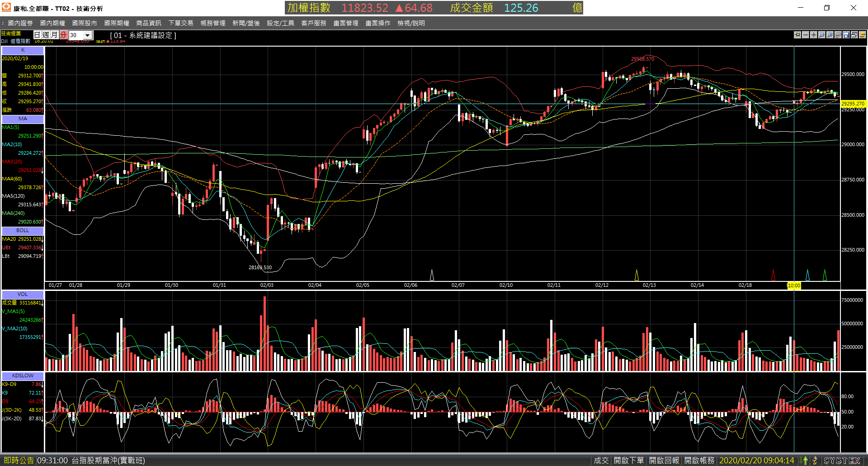Click the orange swap arrows icon

coord(863,35)
